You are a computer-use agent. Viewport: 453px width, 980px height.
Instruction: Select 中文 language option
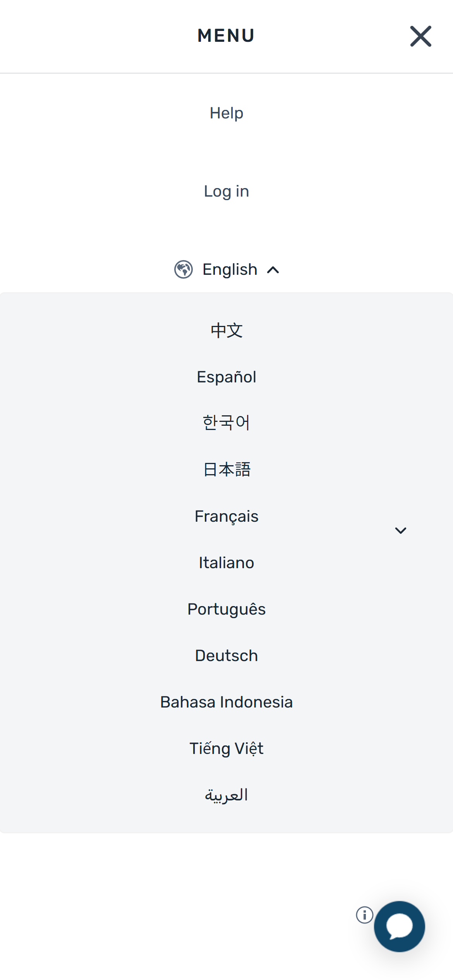226,331
